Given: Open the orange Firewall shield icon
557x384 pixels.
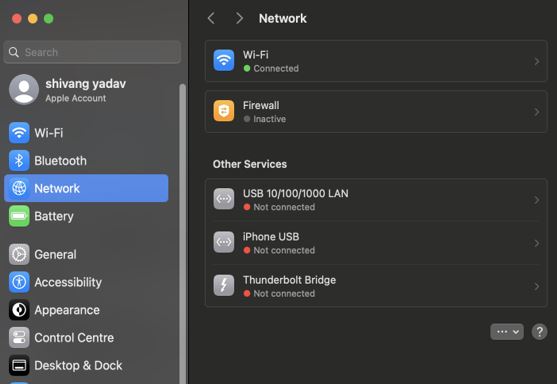Looking at the screenshot, I should pyautogui.click(x=224, y=111).
